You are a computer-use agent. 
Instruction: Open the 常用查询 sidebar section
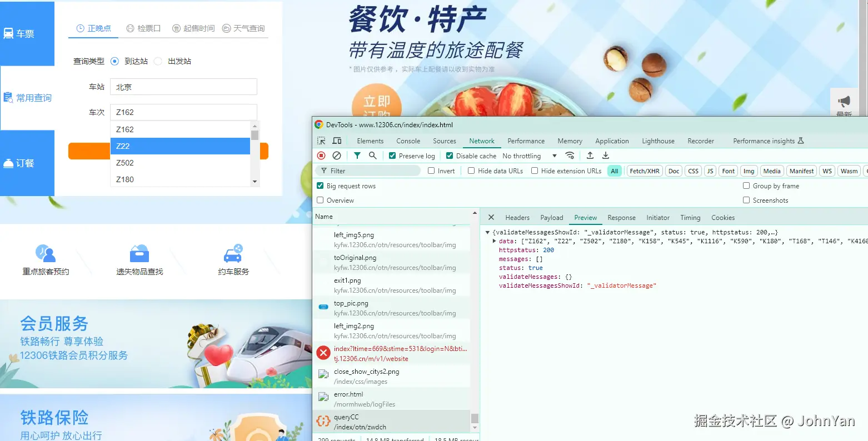tap(28, 98)
